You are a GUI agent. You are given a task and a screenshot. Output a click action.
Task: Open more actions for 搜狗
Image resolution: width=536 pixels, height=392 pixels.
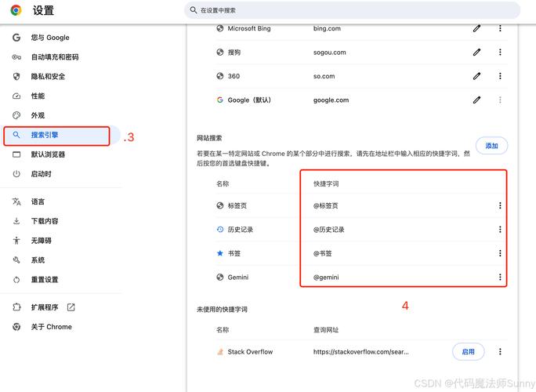pyautogui.click(x=500, y=52)
